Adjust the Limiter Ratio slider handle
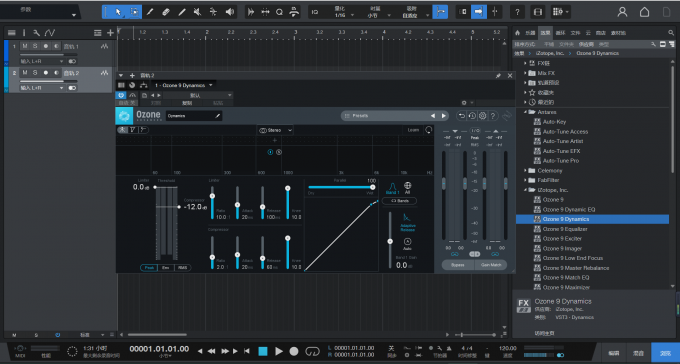 [212, 196]
